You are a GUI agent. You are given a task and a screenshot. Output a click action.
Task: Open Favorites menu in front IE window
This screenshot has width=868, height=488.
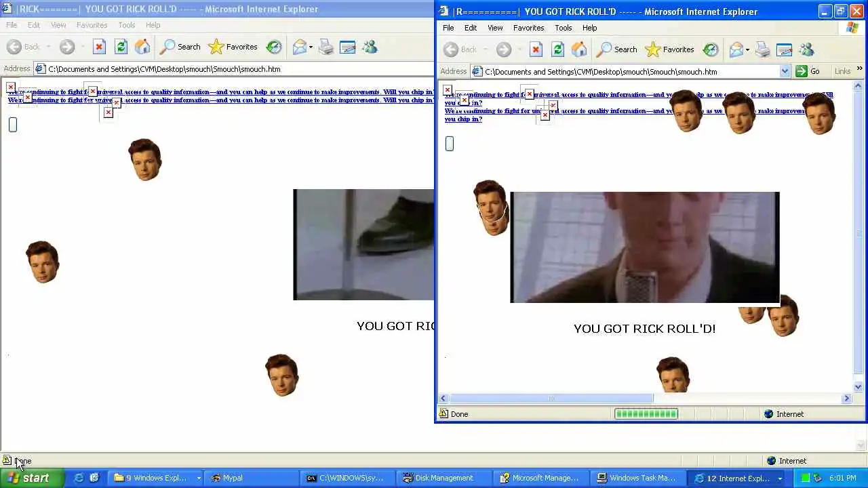pyautogui.click(x=528, y=28)
